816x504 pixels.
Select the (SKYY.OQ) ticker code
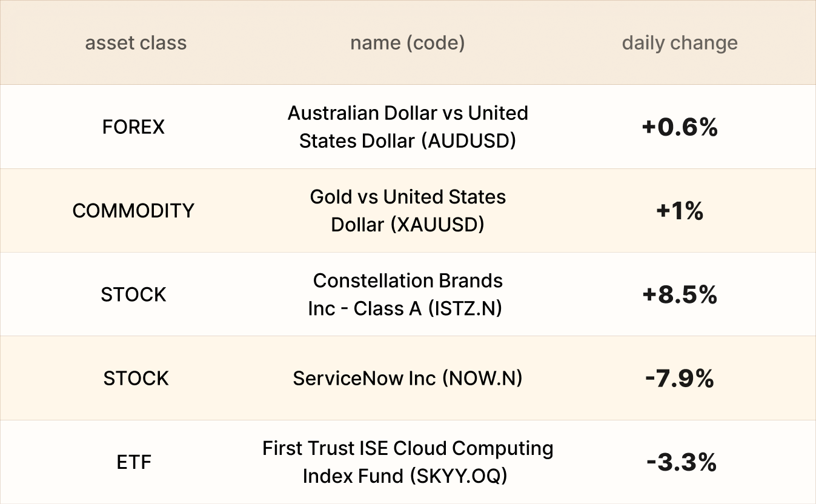[459, 476]
